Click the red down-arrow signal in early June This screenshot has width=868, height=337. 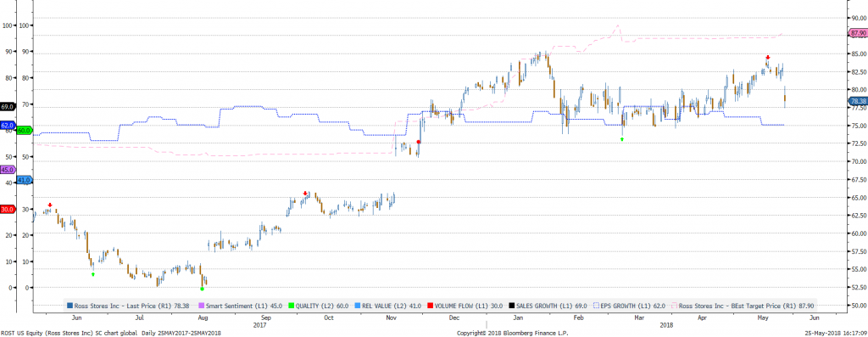tap(50, 205)
